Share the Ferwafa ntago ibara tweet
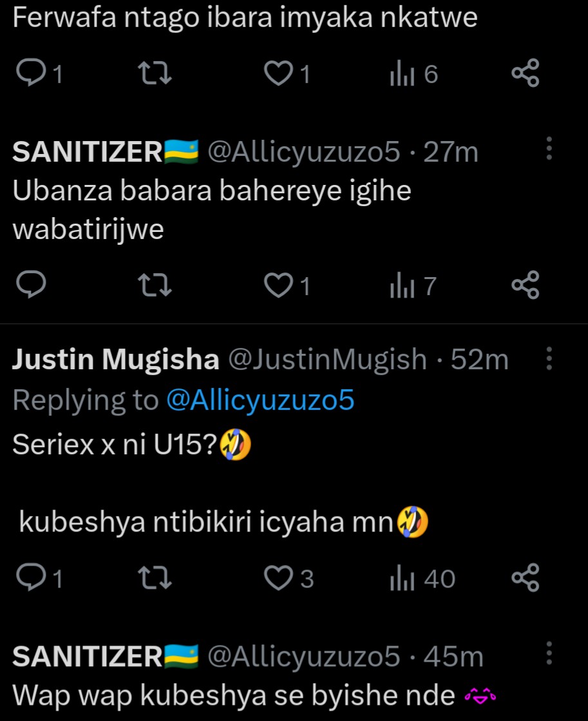The height and width of the screenshot is (721, 588). (525, 75)
